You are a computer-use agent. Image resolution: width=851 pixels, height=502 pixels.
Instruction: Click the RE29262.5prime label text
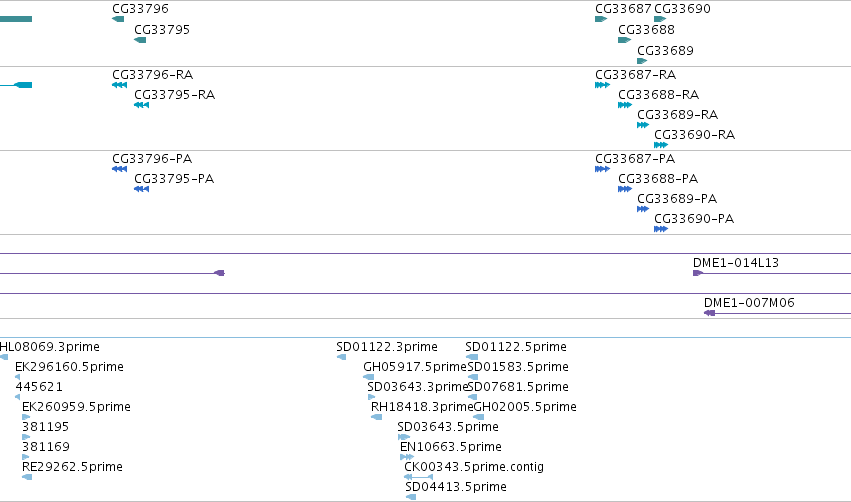72,467
